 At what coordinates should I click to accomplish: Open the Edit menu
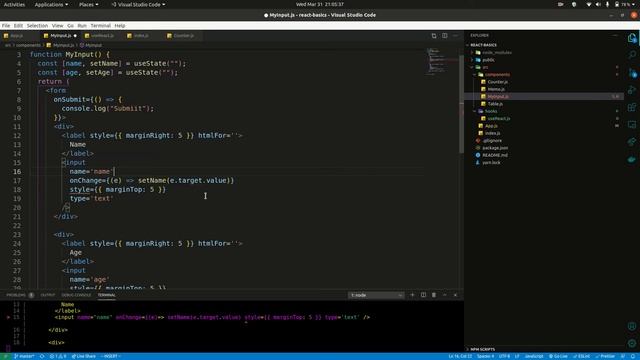(18, 26)
